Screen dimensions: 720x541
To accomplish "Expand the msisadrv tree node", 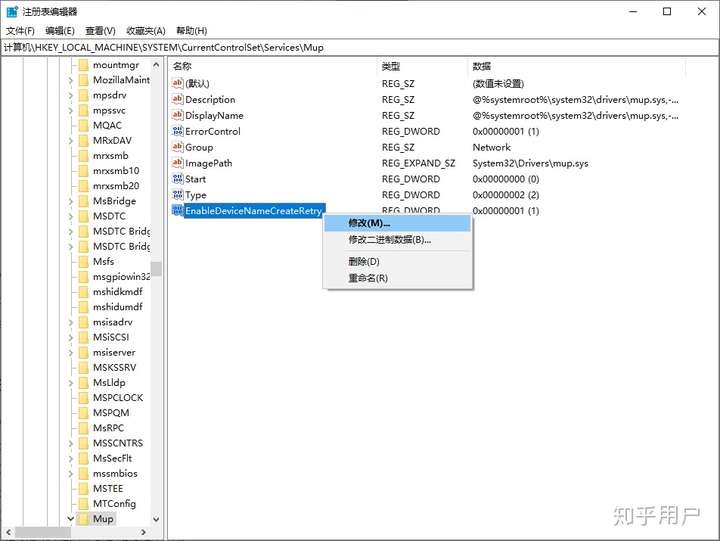I will (x=71, y=322).
